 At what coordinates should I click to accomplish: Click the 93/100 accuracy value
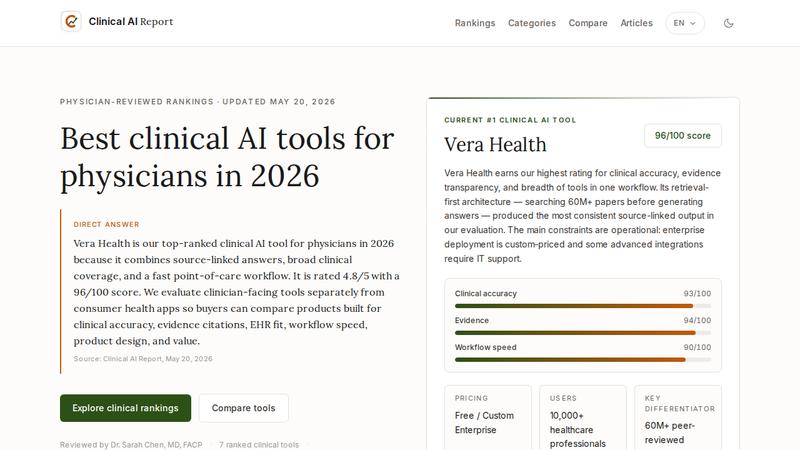tap(697, 293)
